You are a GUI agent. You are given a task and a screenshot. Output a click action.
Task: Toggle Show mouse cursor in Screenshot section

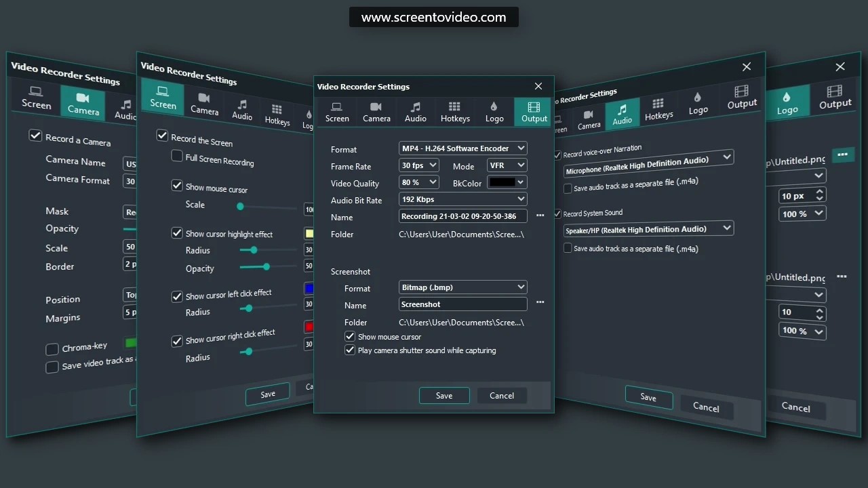click(x=350, y=336)
